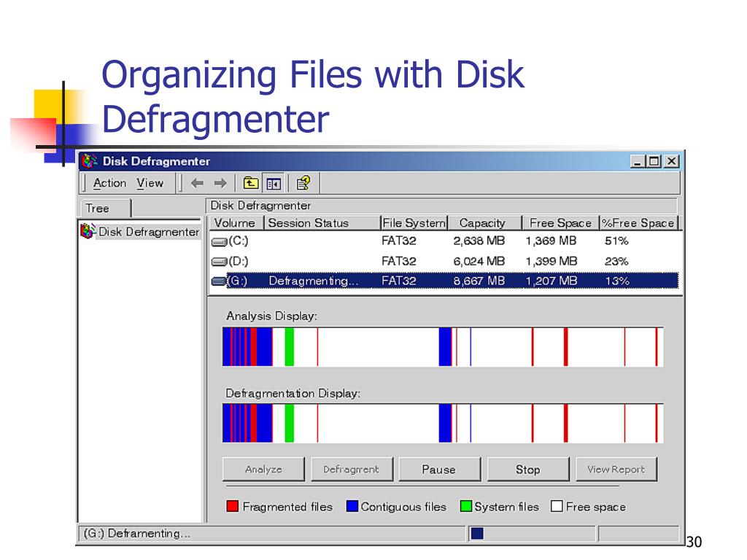Screen dimensions: 747x560
Task: Pause the defragmentation
Action: (x=439, y=469)
